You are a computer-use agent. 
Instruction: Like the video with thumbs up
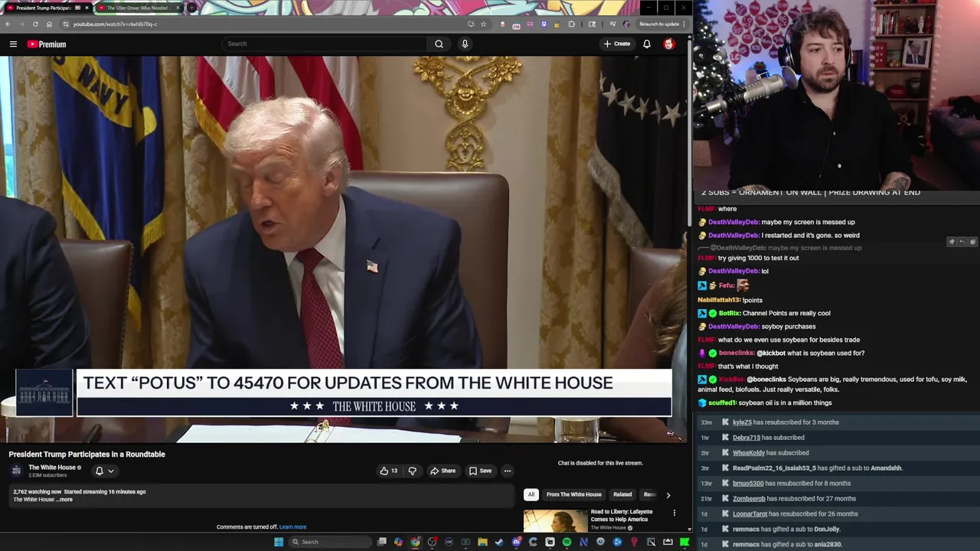tap(388, 471)
